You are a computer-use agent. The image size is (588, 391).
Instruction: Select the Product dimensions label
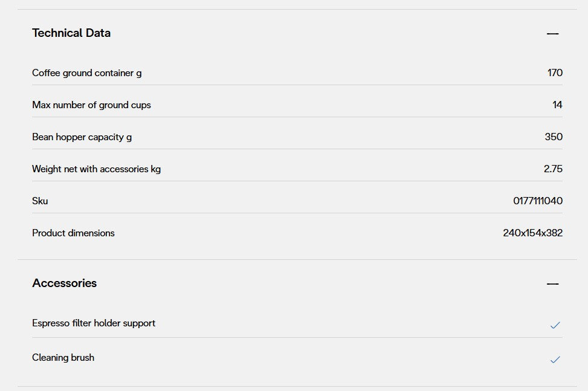point(73,233)
